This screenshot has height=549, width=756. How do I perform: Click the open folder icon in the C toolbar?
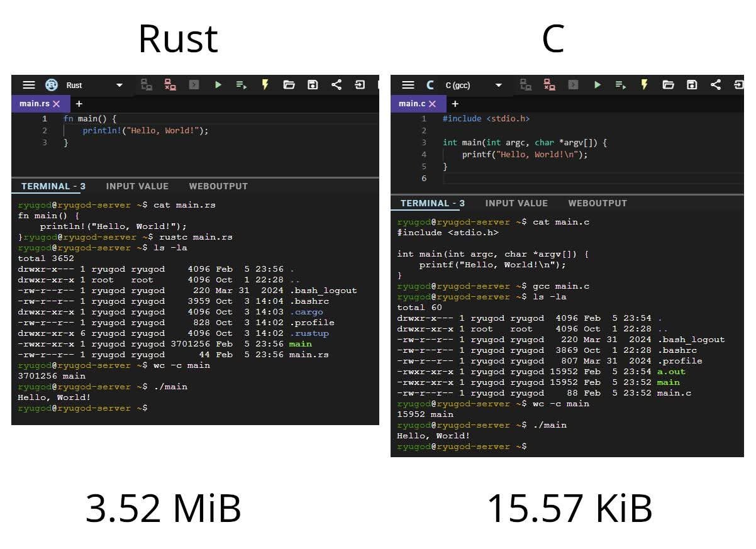tap(668, 85)
